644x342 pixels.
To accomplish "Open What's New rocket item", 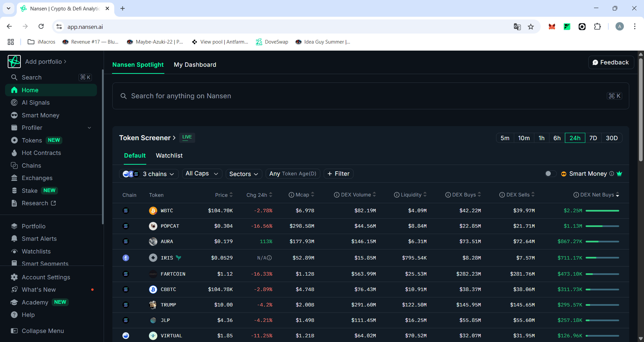I will pos(39,290).
